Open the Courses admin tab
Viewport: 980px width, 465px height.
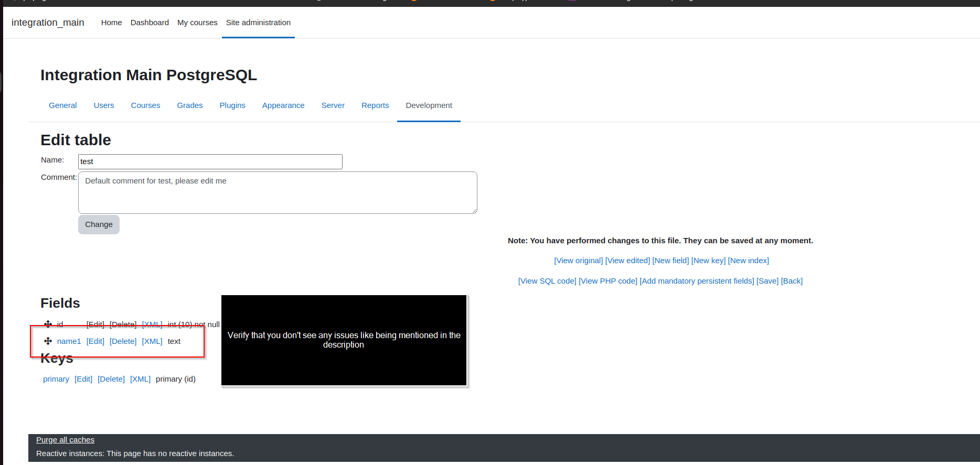click(x=145, y=105)
